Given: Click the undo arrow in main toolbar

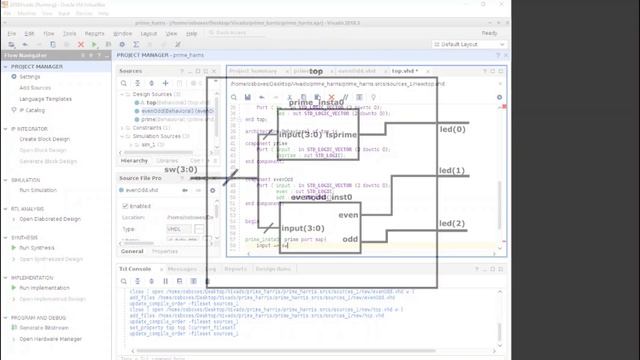Looking at the screenshot, I should (x=25, y=44).
